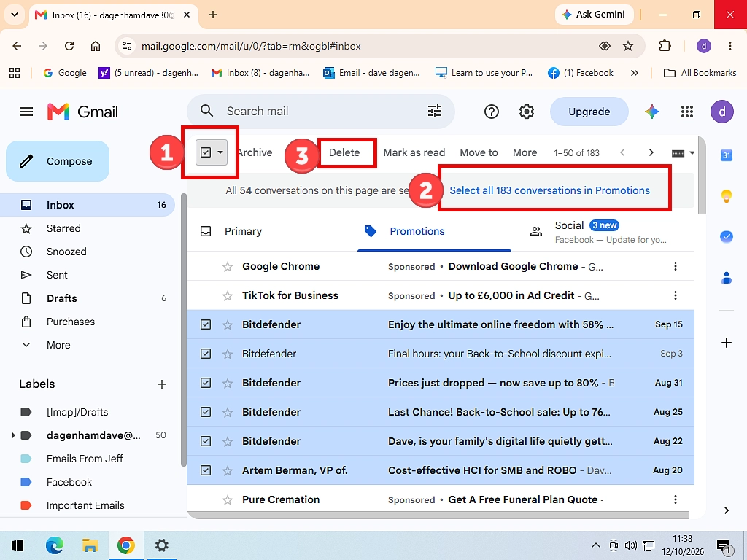The height and width of the screenshot is (560, 747).
Task: Compose a new email
Action: click(x=58, y=161)
